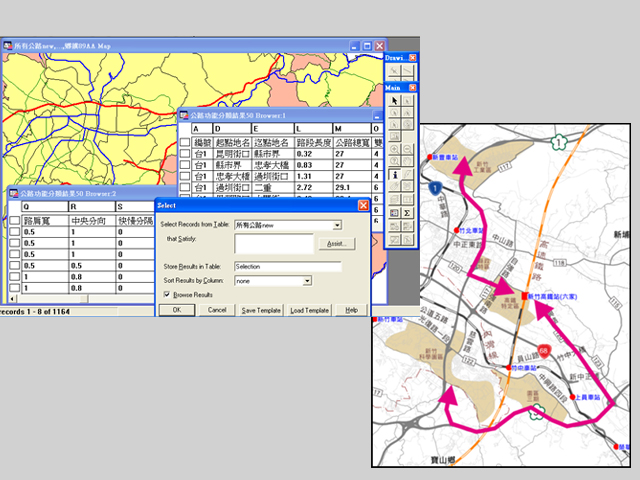
Task: Activate the Polygon Select tool
Action: pyautogui.click(x=408, y=112)
